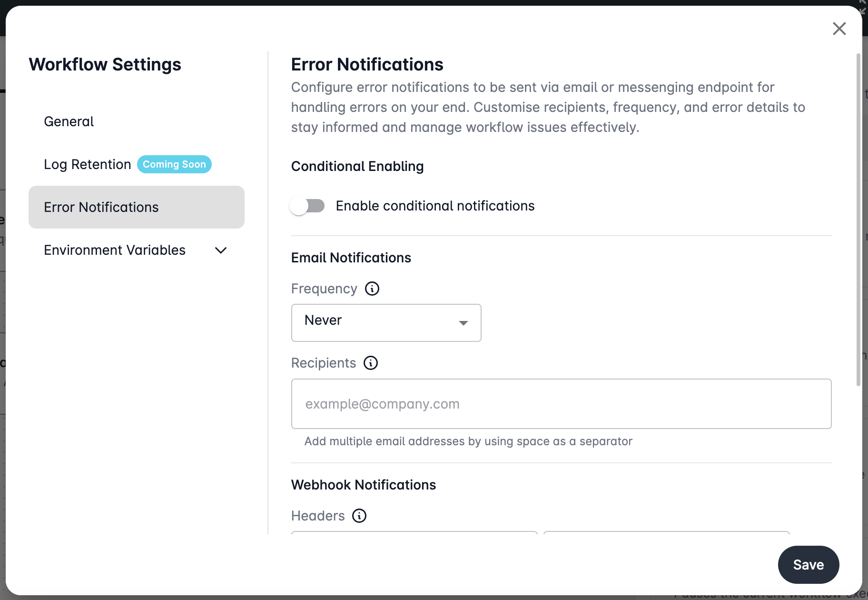Open the Frequency dropdown showing Never

(386, 322)
